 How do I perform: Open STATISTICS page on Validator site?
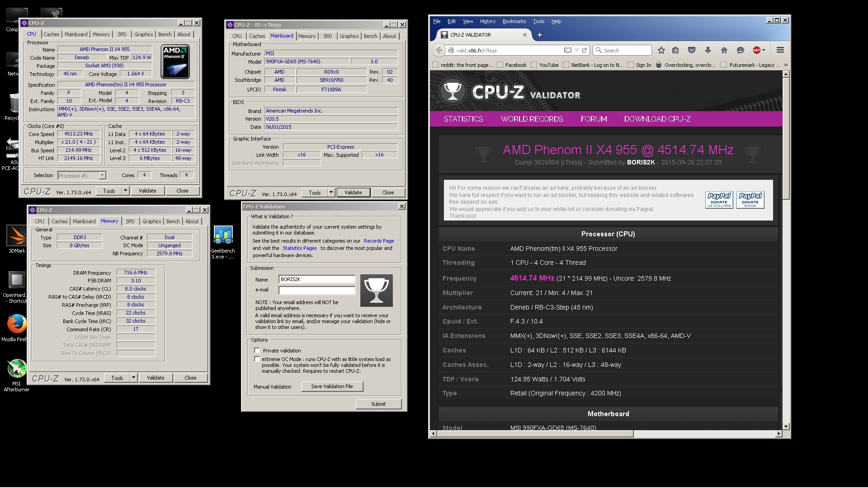point(463,119)
